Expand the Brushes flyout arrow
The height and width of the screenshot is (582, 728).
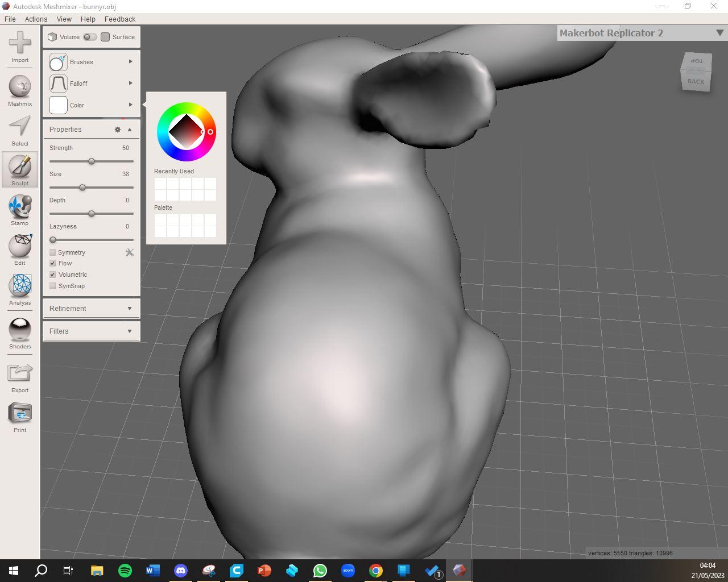tap(131, 61)
